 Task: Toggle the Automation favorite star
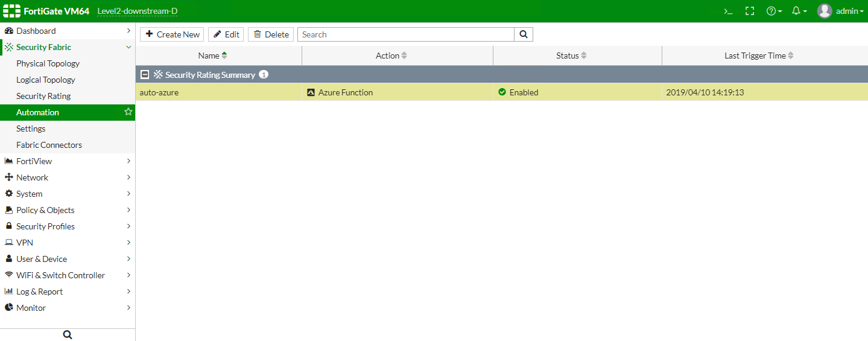click(128, 112)
